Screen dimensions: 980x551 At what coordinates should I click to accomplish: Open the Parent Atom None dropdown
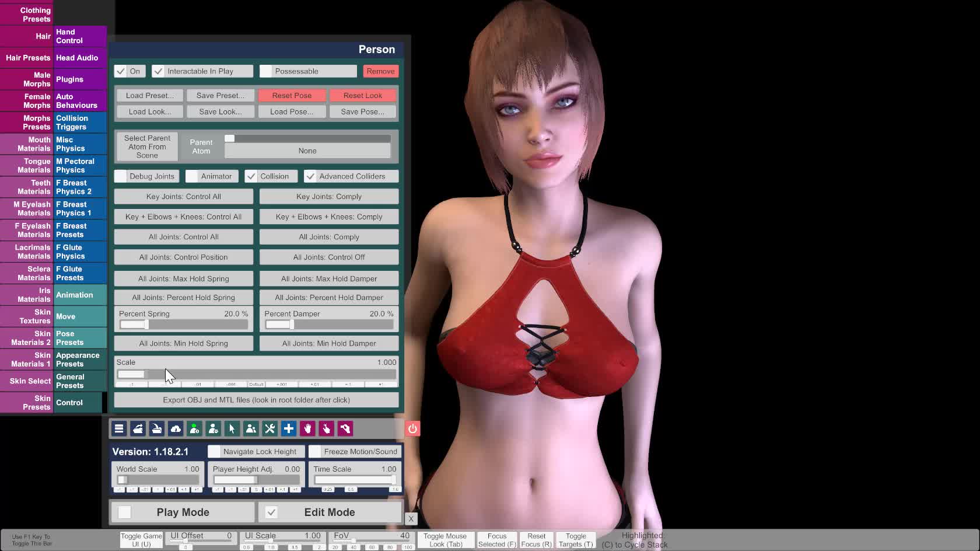[307, 151]
